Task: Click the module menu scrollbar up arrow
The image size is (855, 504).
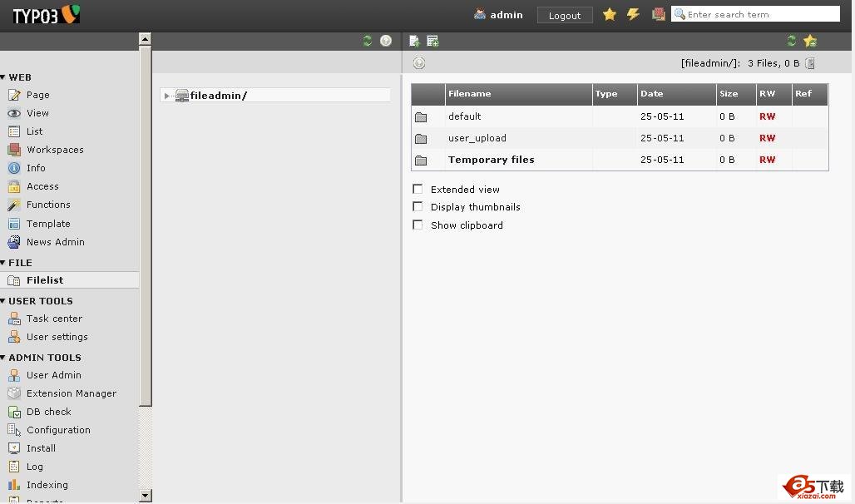Action: click(145, 39)
